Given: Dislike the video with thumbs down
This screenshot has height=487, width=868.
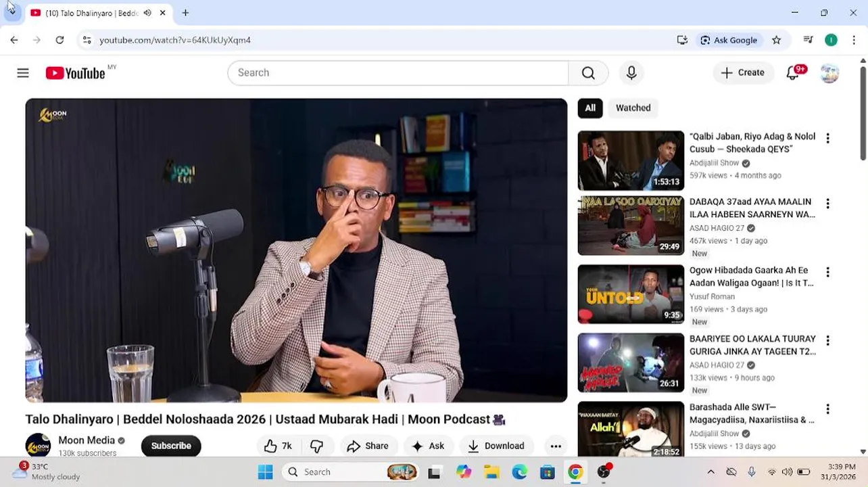Looking at the screenshot, I should (316, 446).
